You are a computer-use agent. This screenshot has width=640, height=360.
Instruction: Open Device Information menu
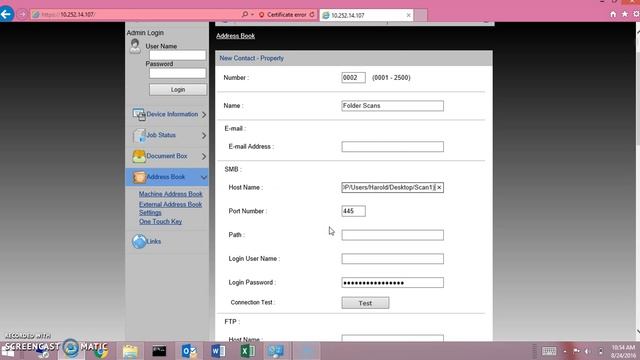pos(172,114)
